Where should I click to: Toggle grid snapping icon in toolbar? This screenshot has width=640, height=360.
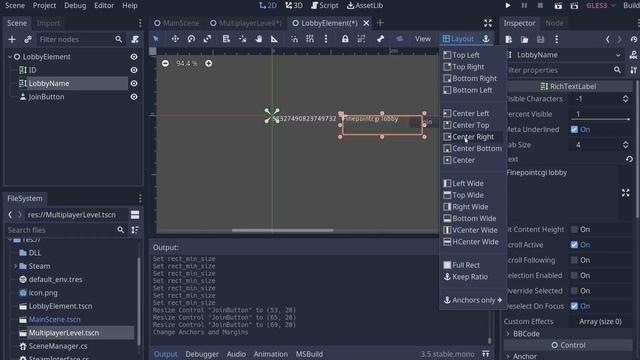tap(310, 39)
